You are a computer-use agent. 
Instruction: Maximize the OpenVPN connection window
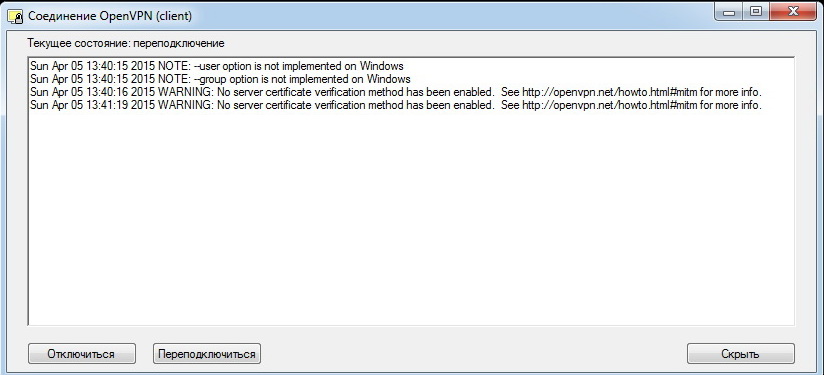756,12
